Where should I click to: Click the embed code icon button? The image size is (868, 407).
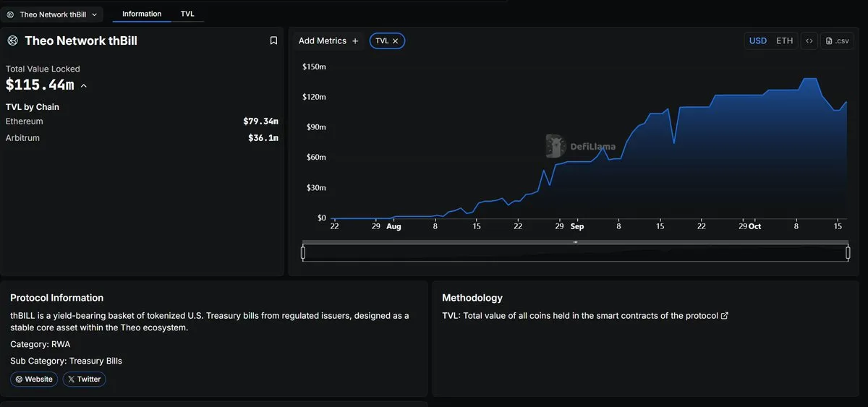pos(809,41)
